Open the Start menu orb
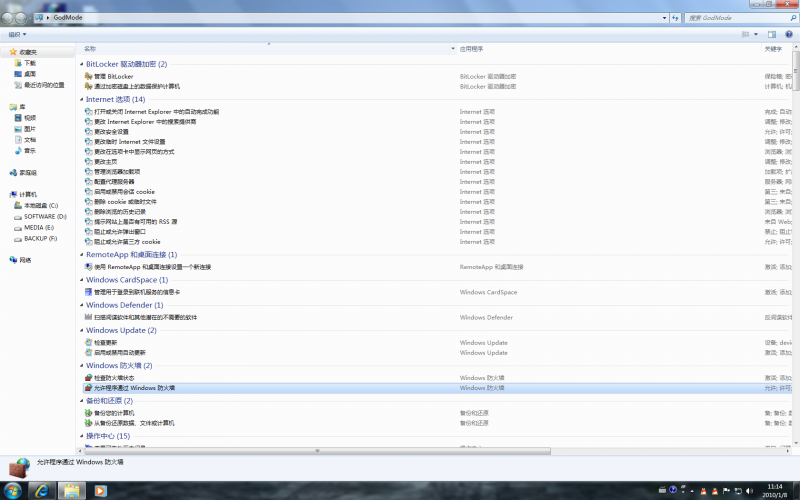 [12, 491]
